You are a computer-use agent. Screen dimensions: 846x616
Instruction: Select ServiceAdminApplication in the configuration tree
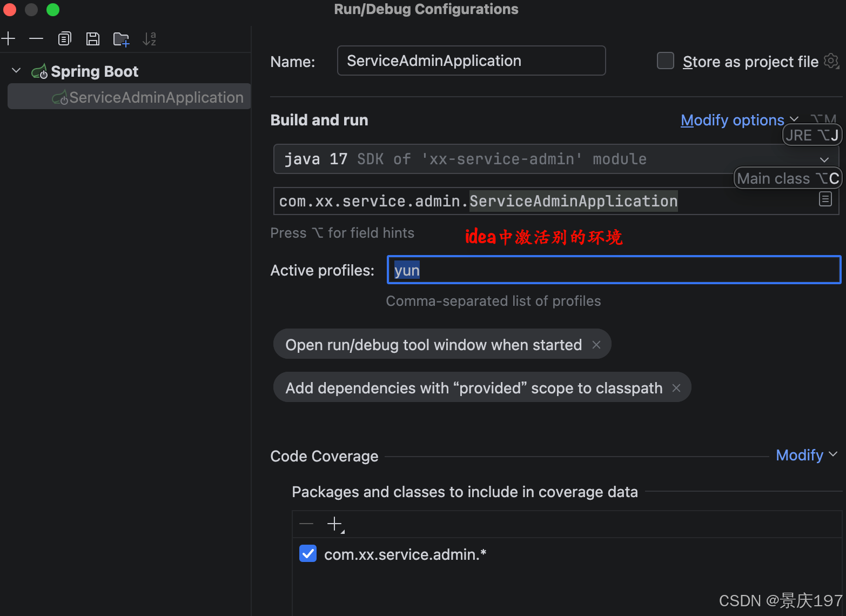(156, 97)
